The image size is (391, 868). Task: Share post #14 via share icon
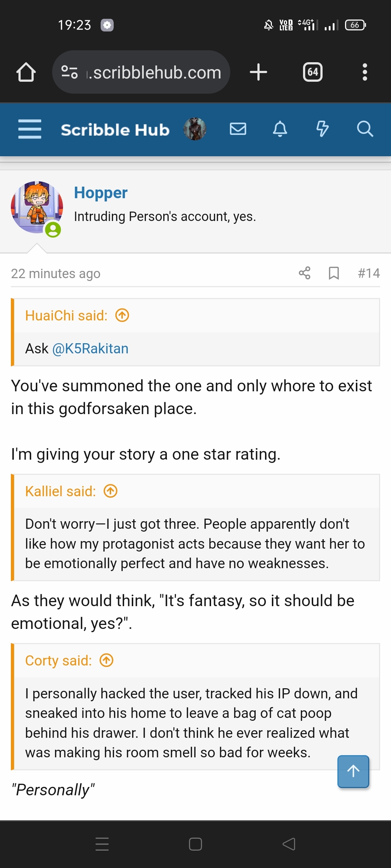tap(304, 273)
